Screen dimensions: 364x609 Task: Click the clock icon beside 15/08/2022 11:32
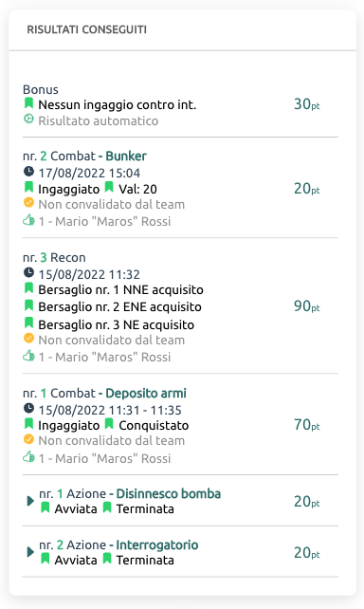[x=28, y=272]
